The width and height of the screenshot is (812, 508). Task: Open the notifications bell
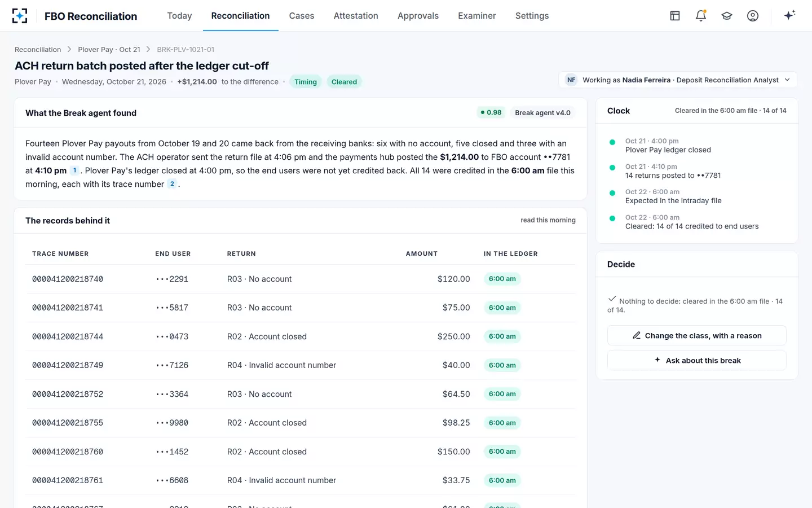701,16
